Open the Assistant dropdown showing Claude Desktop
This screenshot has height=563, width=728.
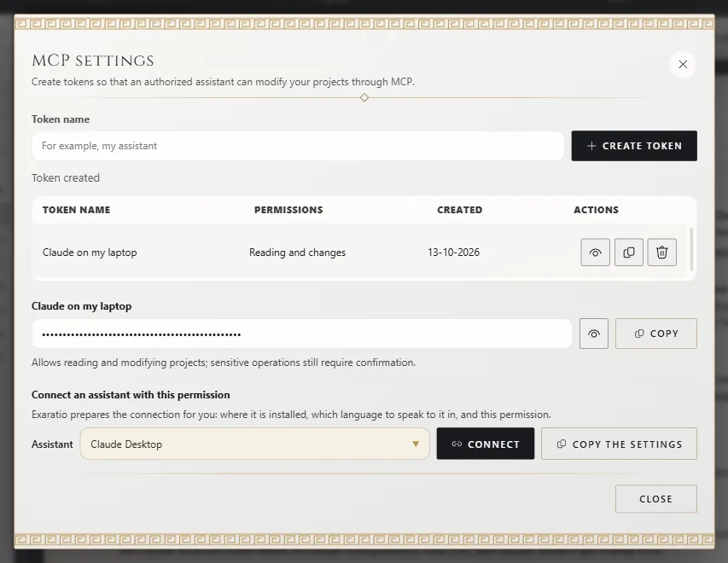255,444
